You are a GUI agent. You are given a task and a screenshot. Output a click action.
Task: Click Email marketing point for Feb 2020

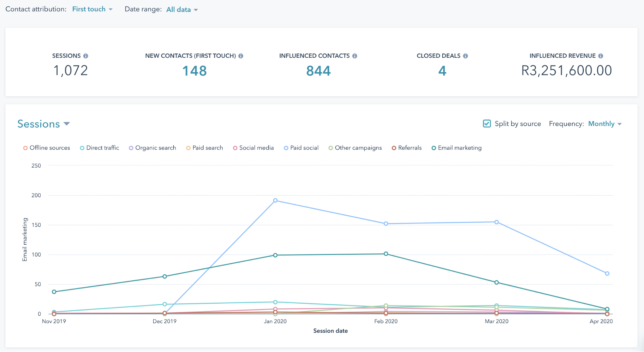pyautogui.click(x=386, y=254)
